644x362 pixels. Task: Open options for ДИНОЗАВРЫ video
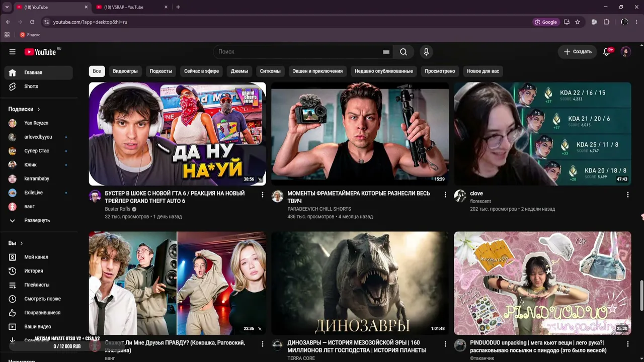445,344
